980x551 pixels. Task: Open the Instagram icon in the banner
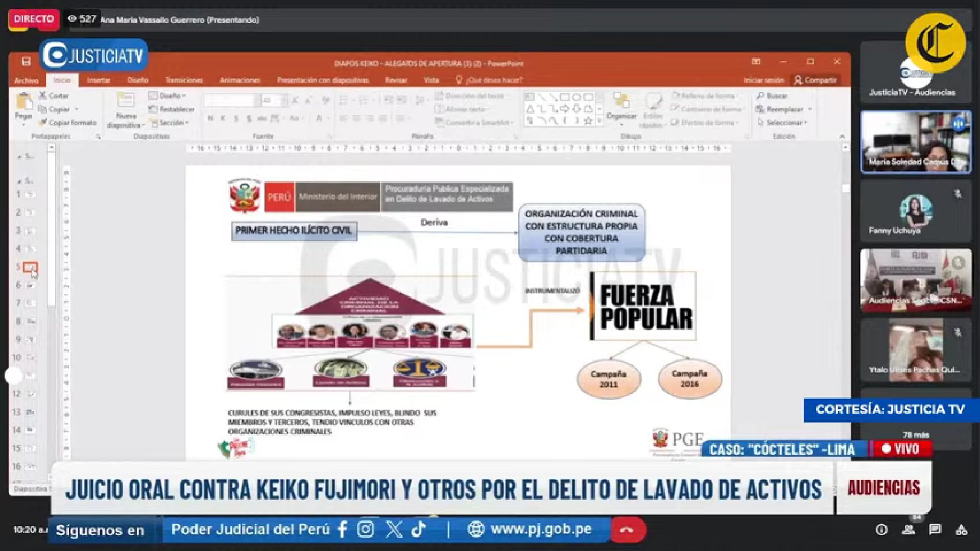366,529
